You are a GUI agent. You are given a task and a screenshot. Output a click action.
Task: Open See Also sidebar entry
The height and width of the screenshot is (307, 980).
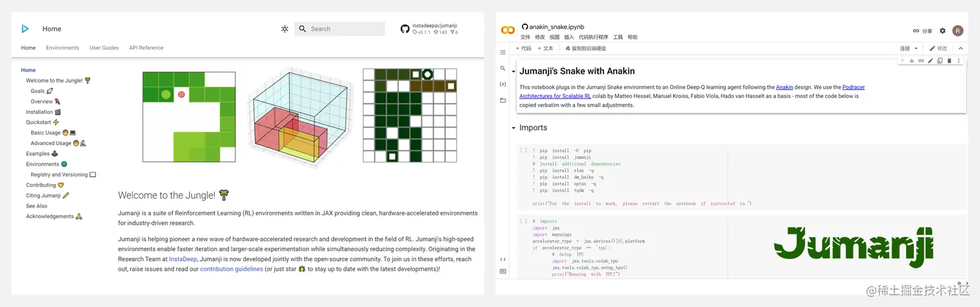click(36, 206)
